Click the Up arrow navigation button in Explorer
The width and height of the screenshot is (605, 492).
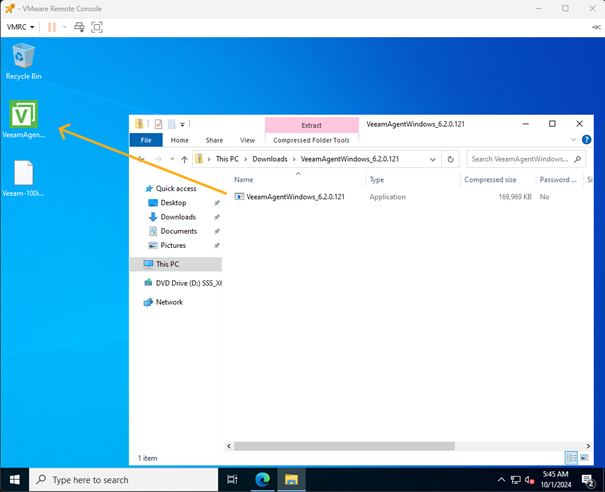click(184, 158)
